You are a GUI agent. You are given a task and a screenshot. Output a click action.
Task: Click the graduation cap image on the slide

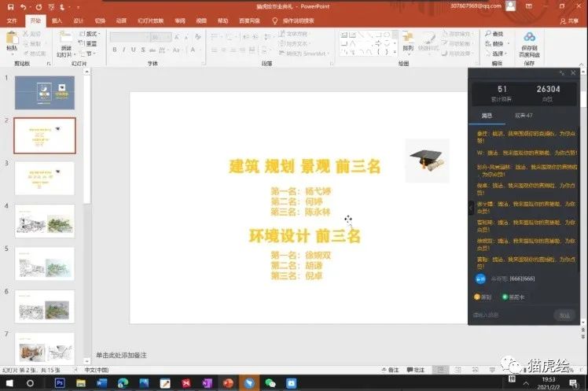click(427, 160)
